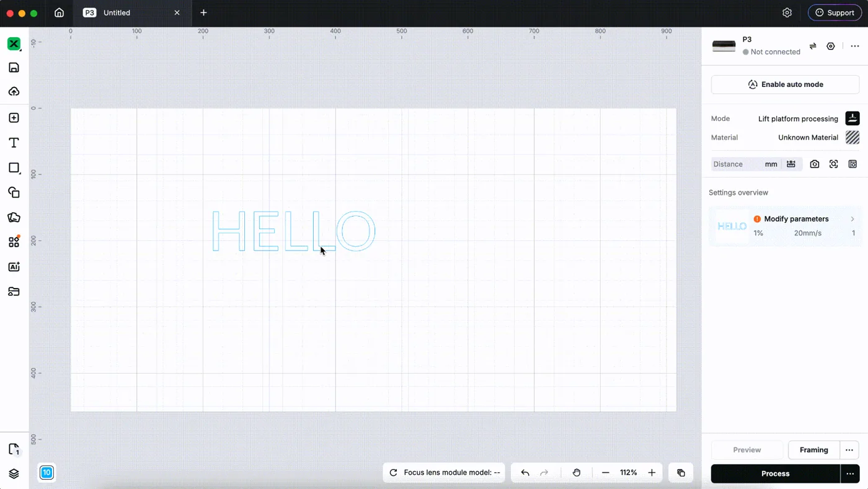The image size is (868, 489).
Task: Click the Support button
Action: point(835,12)
